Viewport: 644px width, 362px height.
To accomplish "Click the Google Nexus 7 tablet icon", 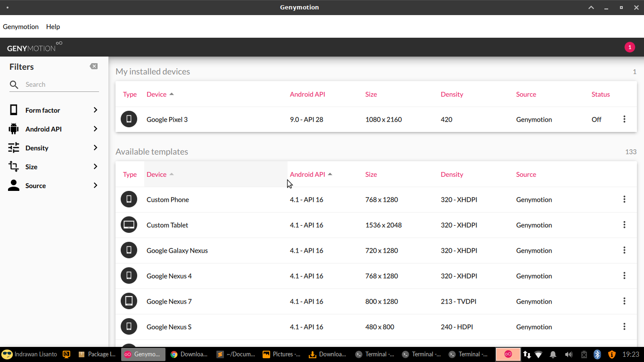I will tap(129, 301).
